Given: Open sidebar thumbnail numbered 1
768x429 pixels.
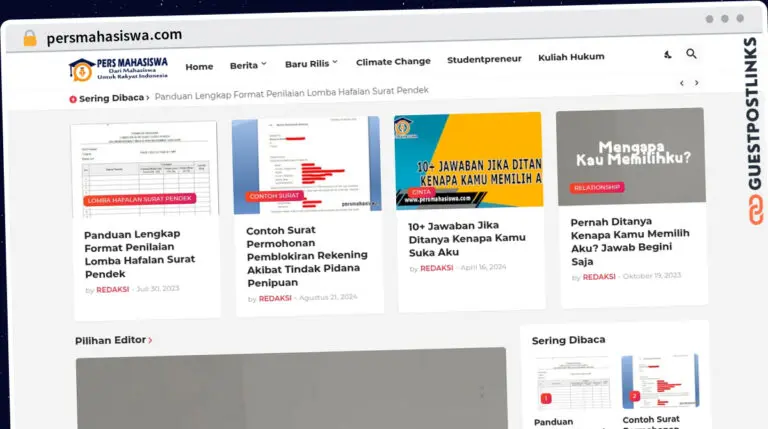Looking at the screenshot, I should click(x=572, y=383).
